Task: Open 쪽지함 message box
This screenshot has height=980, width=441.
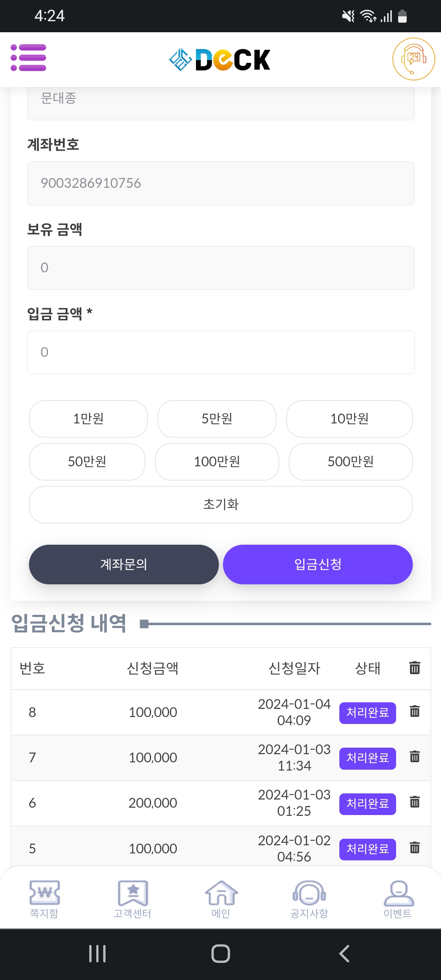Action: 44,899
